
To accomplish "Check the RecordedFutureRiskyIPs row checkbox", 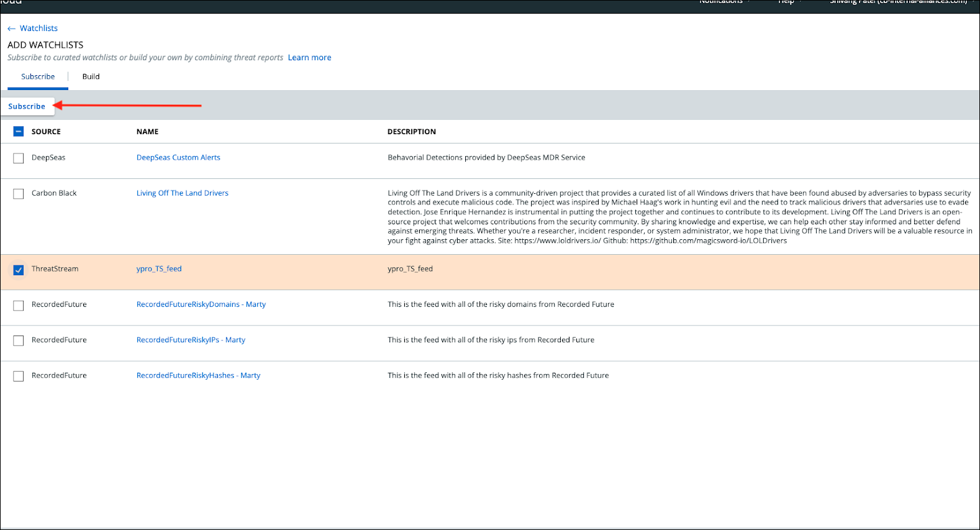I will tap(19, 340).
